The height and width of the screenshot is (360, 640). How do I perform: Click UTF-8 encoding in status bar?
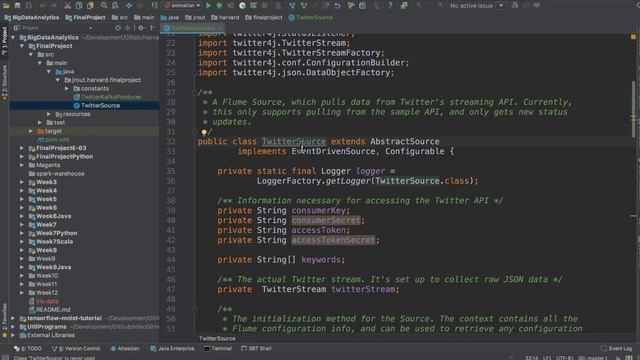coord(565,358)
